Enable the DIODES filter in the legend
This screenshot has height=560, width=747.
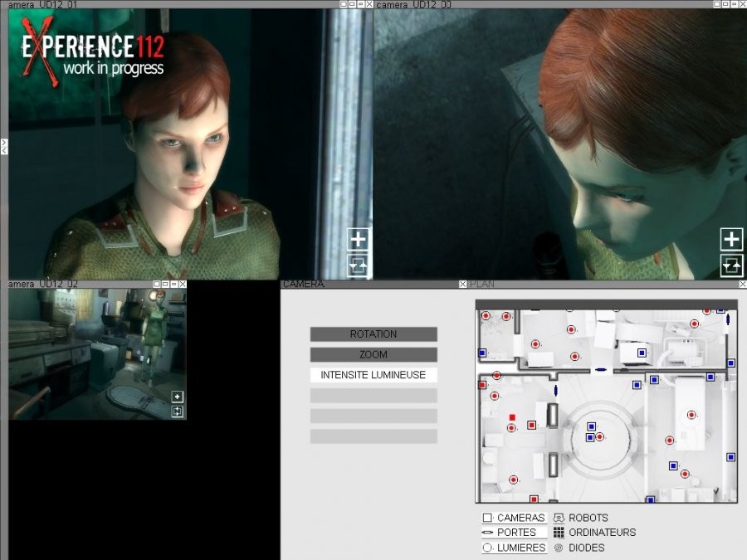tap(579, 548)
